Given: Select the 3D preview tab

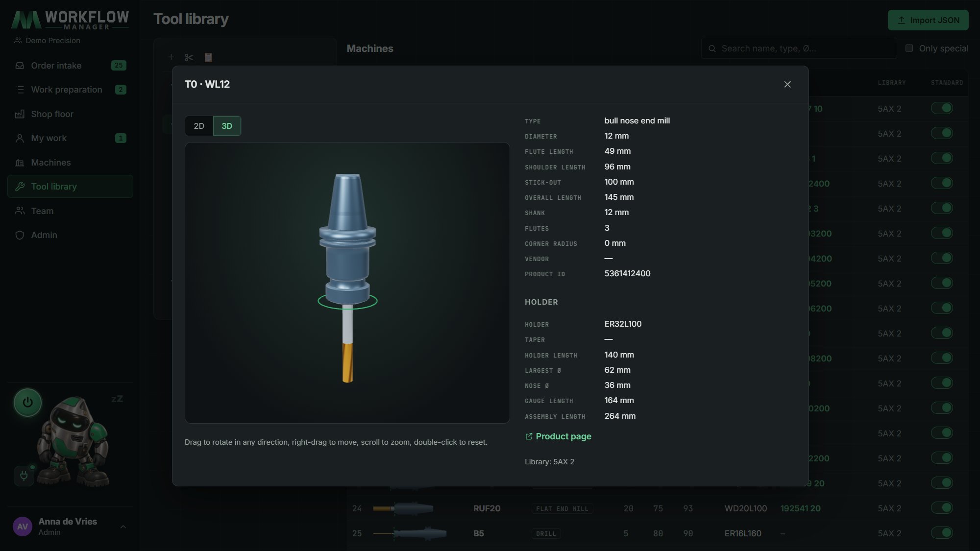Looking at the screenshot, I should [227, 126].
